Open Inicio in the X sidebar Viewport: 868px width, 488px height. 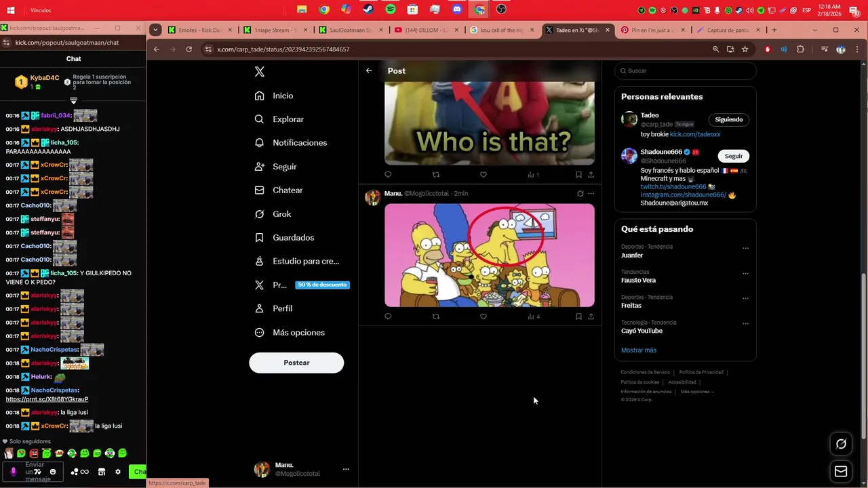click(274, 96)
